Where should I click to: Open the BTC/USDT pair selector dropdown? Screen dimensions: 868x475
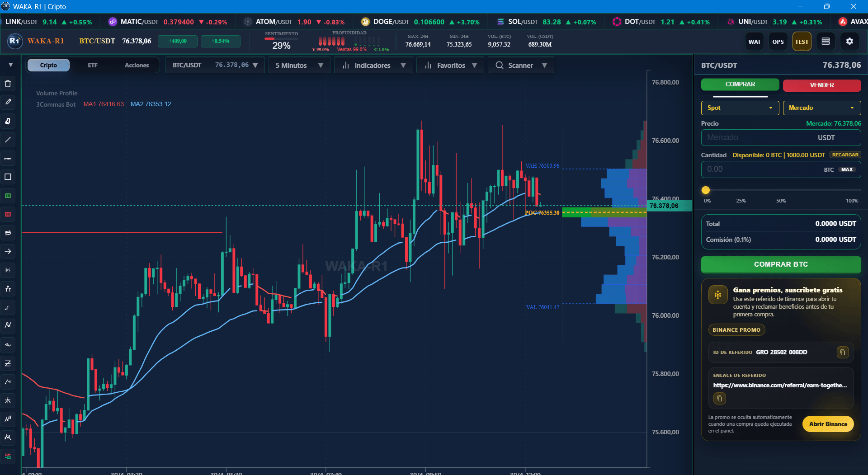click(215, 65)
